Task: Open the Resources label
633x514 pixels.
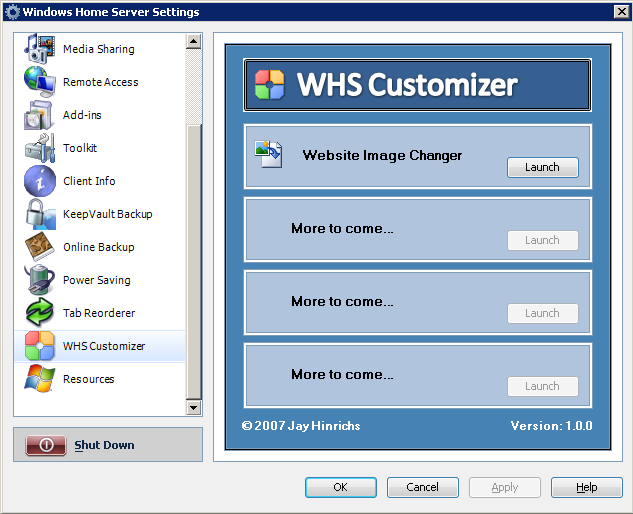Action: (89, 379)
